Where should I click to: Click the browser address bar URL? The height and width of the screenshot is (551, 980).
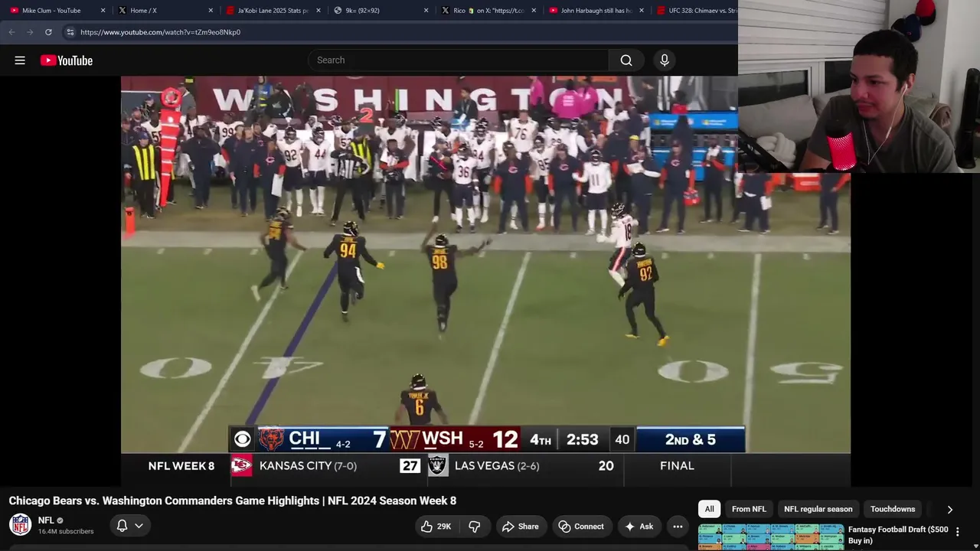coord(160,32)
